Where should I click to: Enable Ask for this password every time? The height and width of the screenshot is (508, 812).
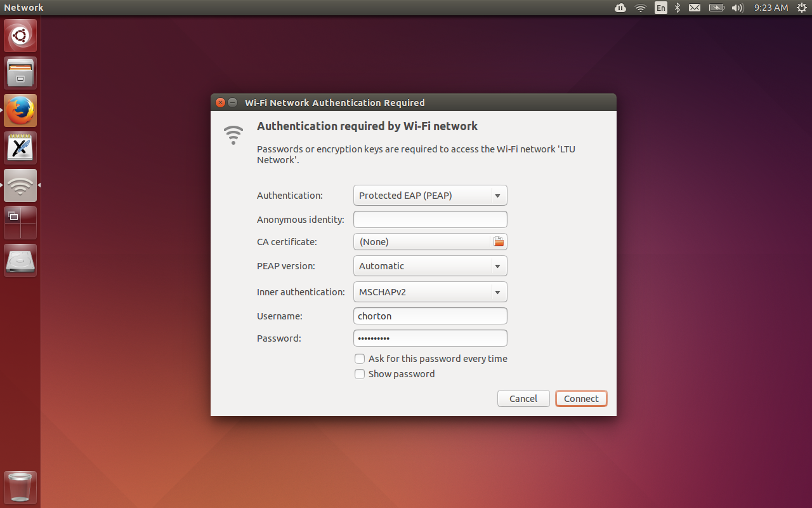pyautogui.click(x=360, y=359)
